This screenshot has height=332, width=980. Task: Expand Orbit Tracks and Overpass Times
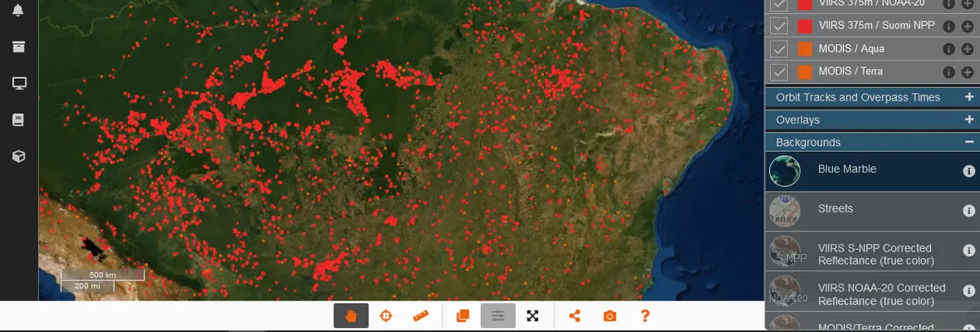click(968, 97)
